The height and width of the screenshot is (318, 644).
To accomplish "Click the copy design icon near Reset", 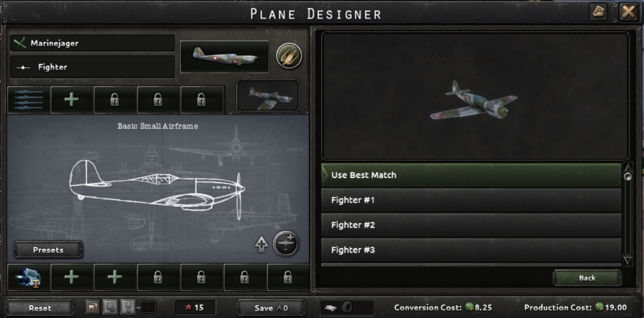I will [x=93, y=307].
